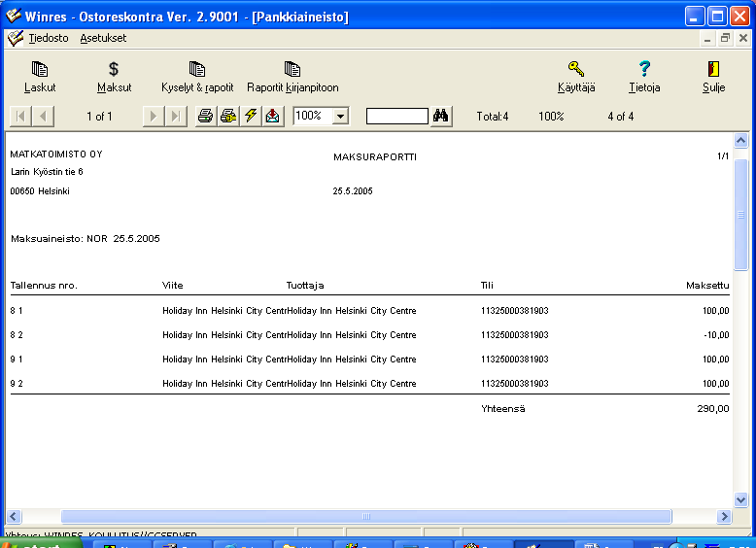The height and width of the screenshot is (548, 756).
Task: Open printer setup icon
Action: coord(228,117)
